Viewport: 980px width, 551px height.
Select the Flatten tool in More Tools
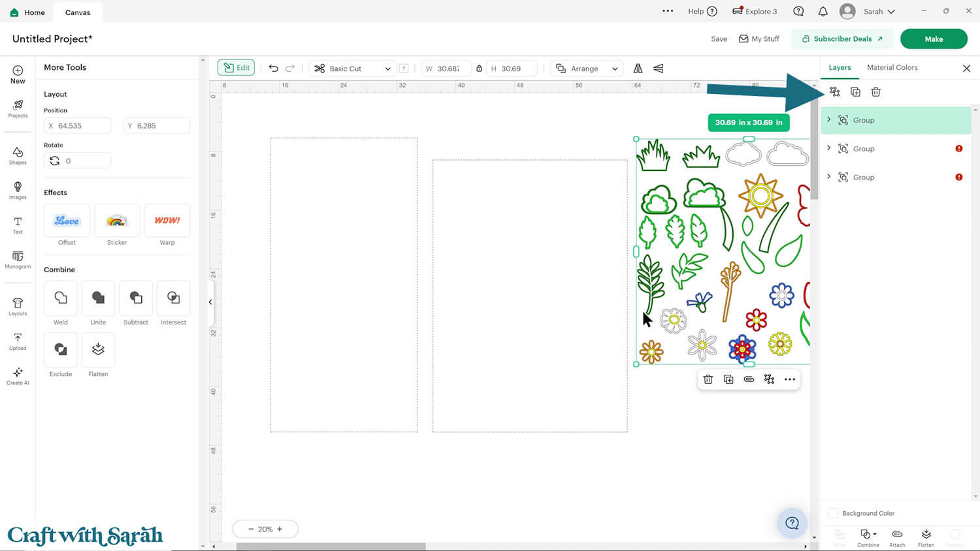pos(98,350)
